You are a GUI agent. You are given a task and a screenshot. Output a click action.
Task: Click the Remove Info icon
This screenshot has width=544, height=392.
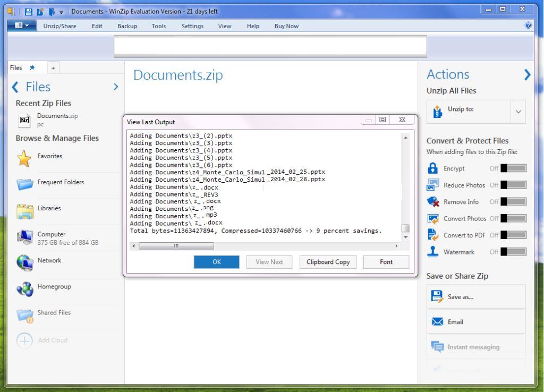[433, 201]
